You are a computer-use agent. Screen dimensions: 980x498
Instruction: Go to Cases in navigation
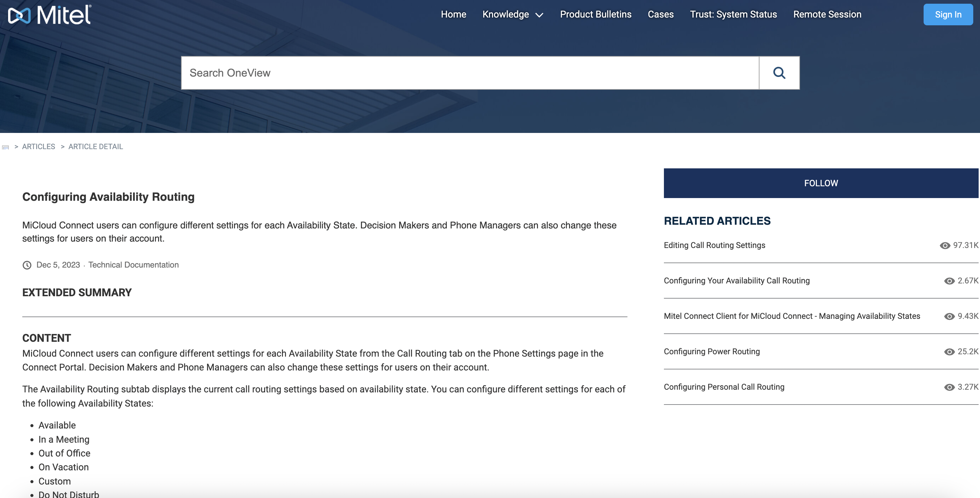tap(661, 15)
